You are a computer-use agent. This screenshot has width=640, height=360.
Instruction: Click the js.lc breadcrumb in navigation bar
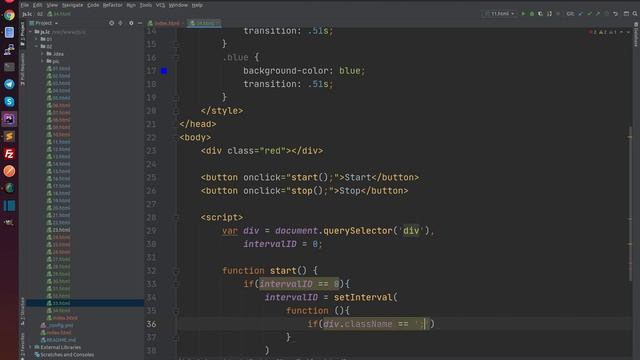(27, 14)
